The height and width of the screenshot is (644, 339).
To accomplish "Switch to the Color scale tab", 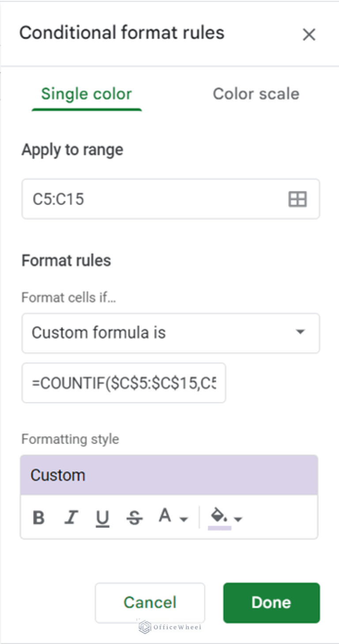I will click(x=256, y=94).
